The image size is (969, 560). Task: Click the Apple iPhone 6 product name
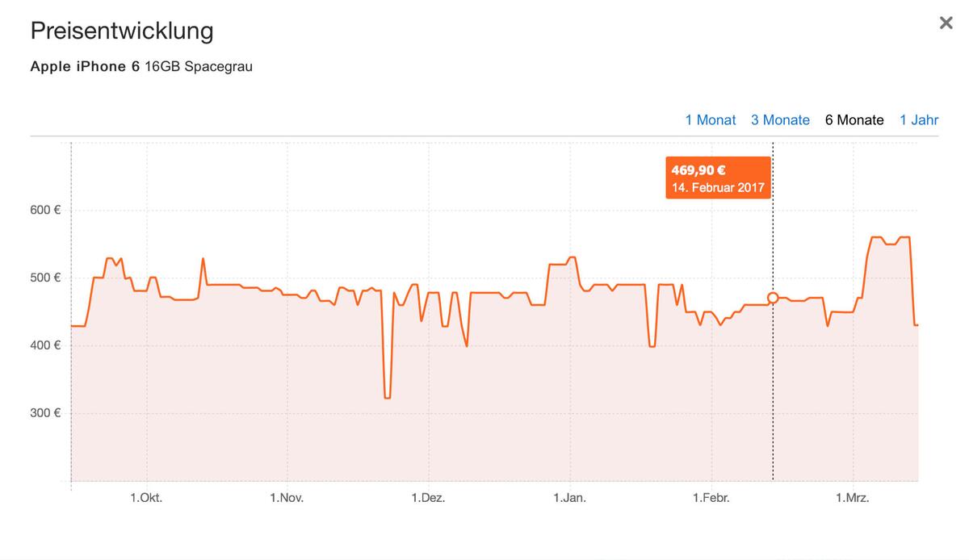point(78,67)
